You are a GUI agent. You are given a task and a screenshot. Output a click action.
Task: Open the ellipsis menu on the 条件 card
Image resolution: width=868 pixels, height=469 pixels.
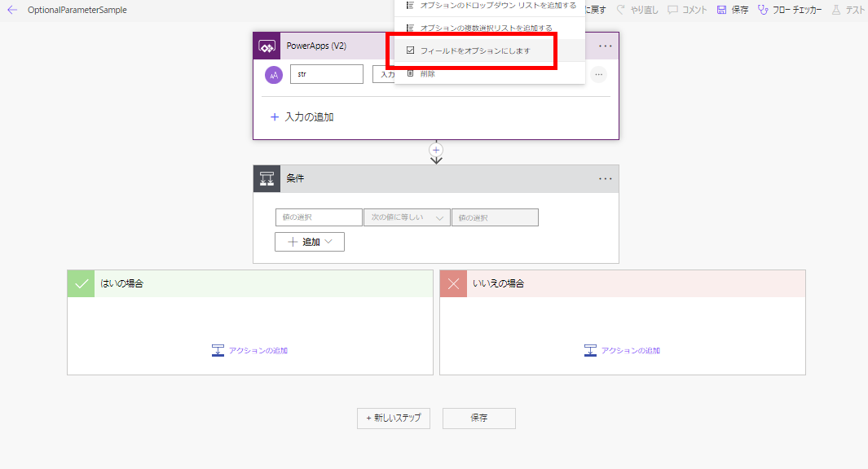(x=605, y=179)
